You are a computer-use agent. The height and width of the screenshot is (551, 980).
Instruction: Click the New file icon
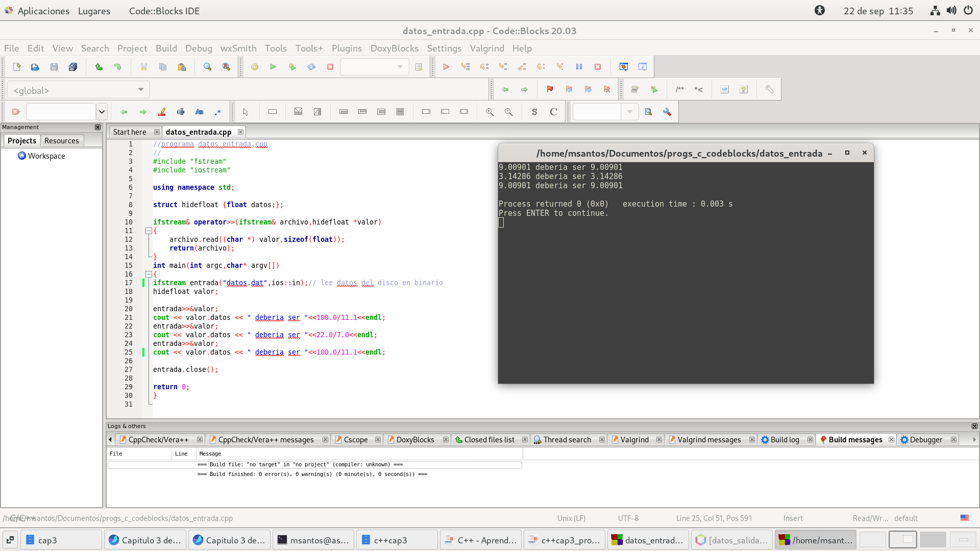(16, 67)
